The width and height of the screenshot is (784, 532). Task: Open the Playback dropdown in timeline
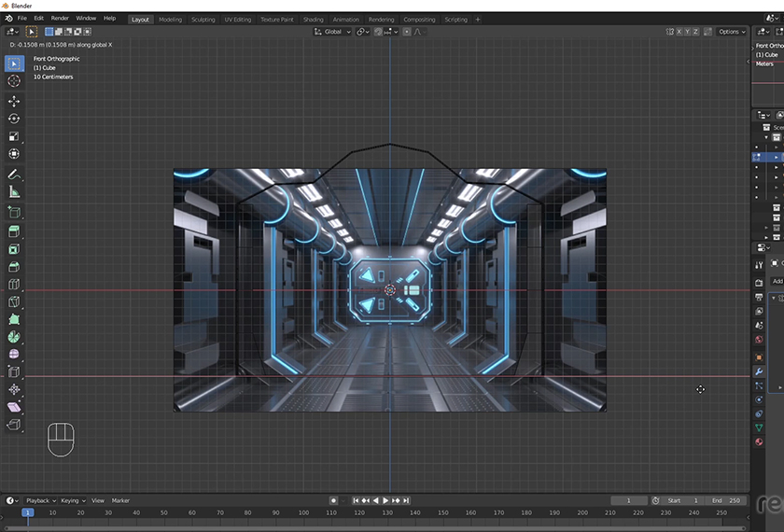pyautogui.click(x=41, y=501)
